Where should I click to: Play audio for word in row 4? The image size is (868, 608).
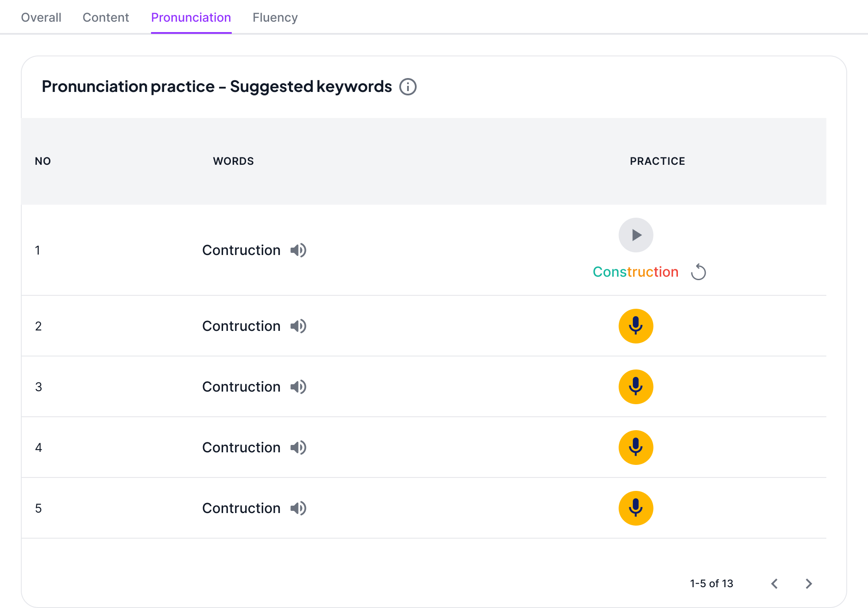coord(299,448)
